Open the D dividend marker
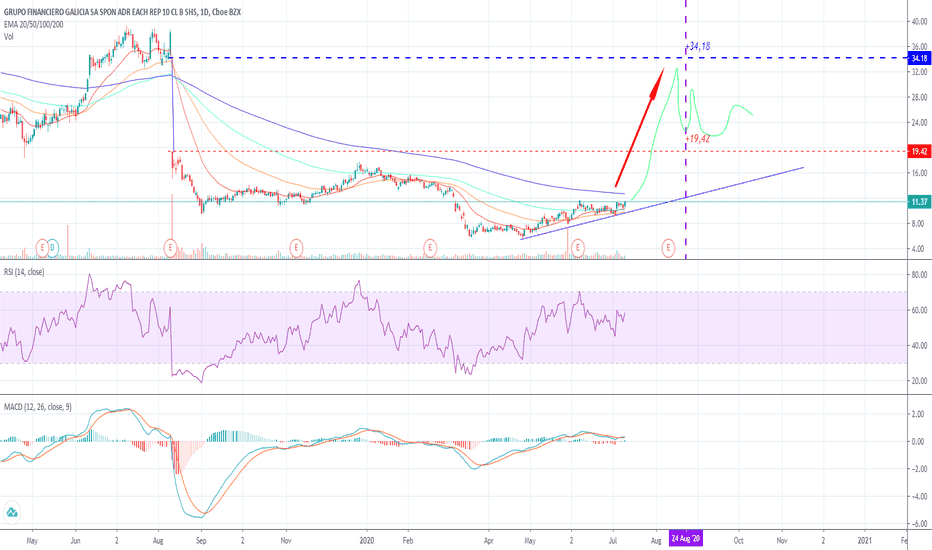Screen dimensions: 932x550 click(x=53, y=247)
